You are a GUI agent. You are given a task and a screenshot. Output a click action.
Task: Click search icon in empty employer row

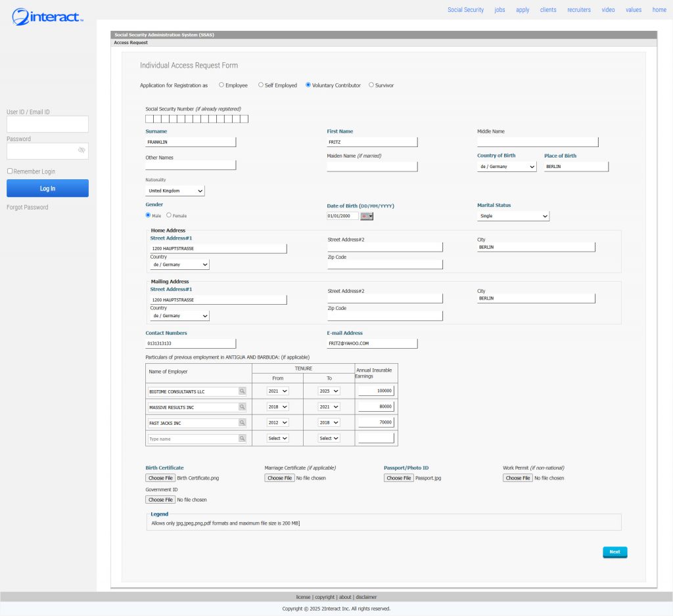242,439
